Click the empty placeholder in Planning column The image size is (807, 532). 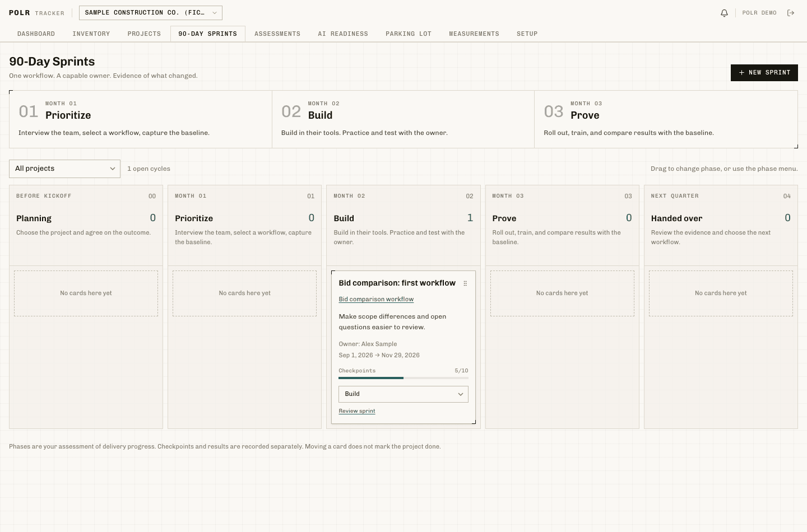click(x=86, y=293)
